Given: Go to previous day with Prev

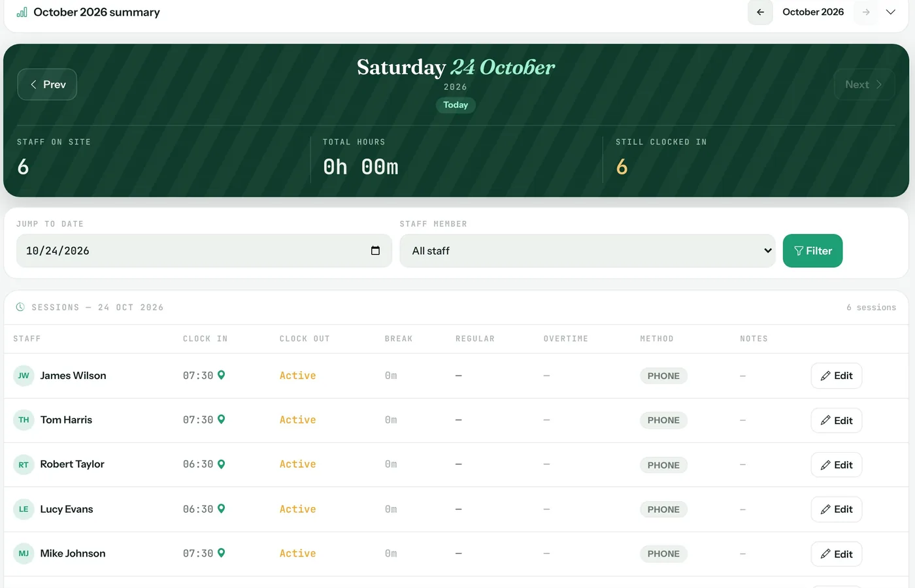Looking at the screenshot, I should pyautogui.click(x=47, y=84).
